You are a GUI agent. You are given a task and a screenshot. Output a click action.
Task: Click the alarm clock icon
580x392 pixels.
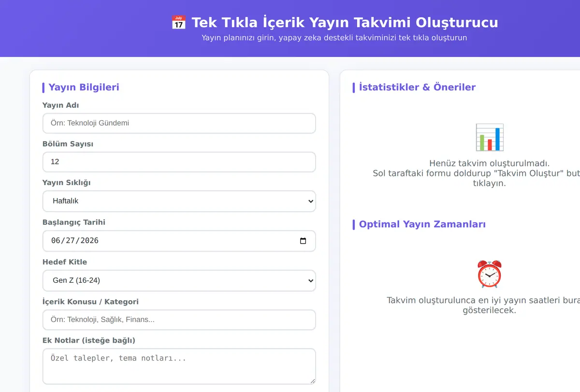pos(489,274)
